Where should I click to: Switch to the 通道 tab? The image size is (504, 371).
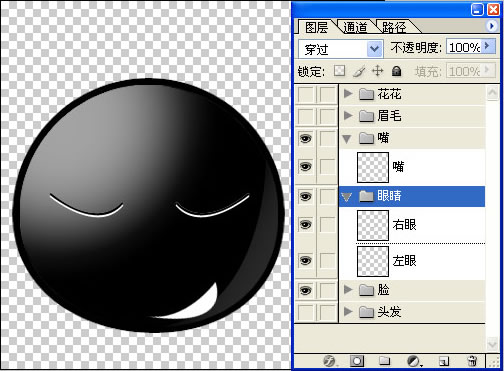355,27
